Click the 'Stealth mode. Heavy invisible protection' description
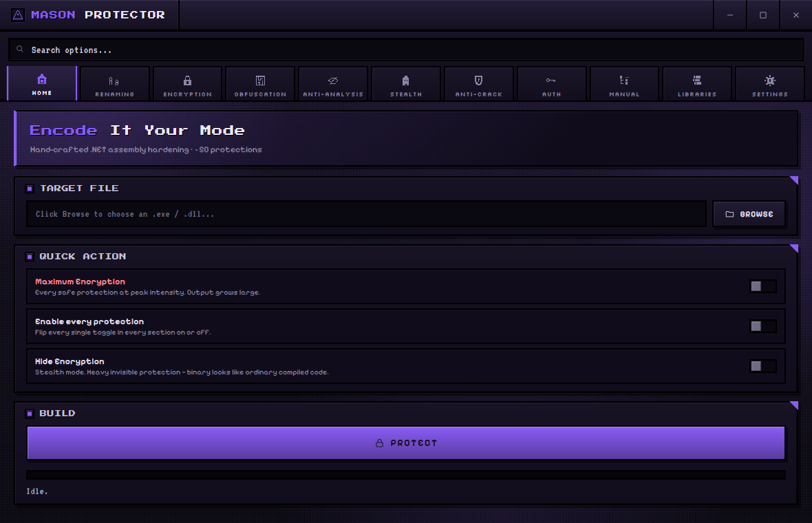The width and height of the screenshot is (812, 523). tap(182, 372)
